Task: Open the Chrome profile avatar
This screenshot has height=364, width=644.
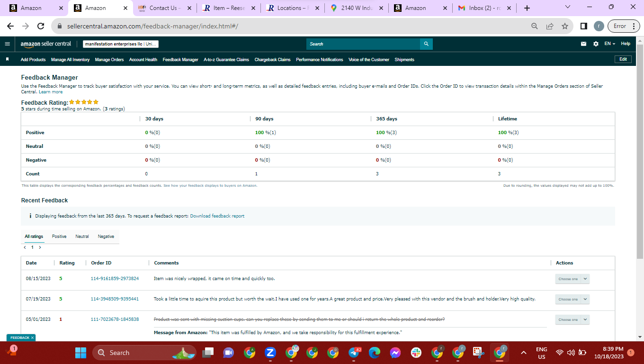Action: coord(599,26)
